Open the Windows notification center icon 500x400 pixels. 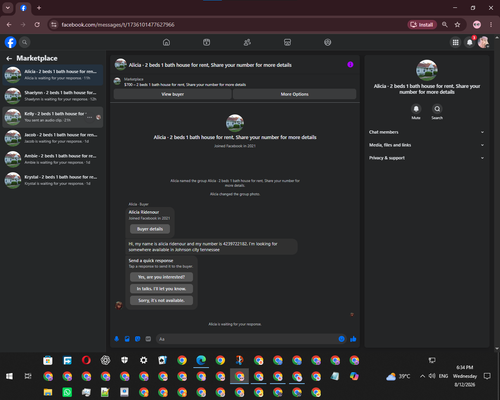[x=487, y=376]
